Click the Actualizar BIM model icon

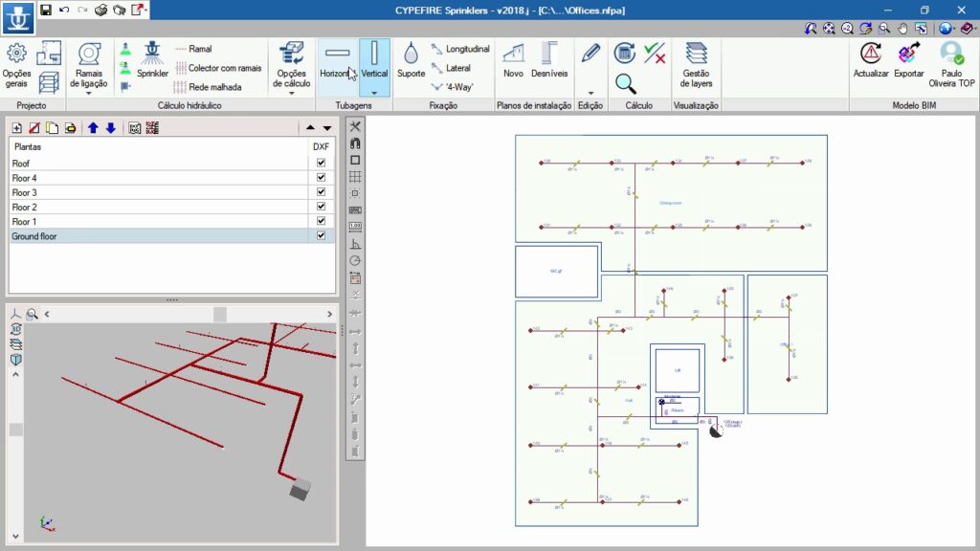[871, 61]
